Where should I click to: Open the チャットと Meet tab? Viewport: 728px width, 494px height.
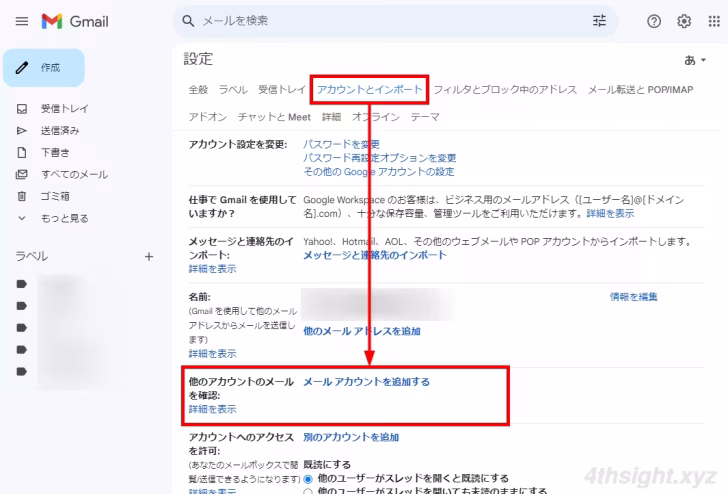coord(274,117)
